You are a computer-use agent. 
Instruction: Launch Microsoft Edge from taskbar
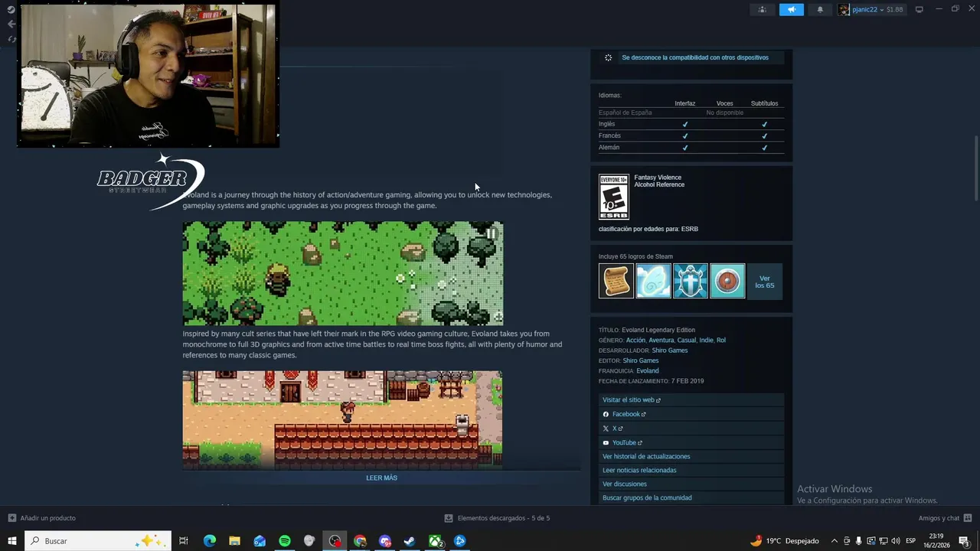[x=210, y=541]
